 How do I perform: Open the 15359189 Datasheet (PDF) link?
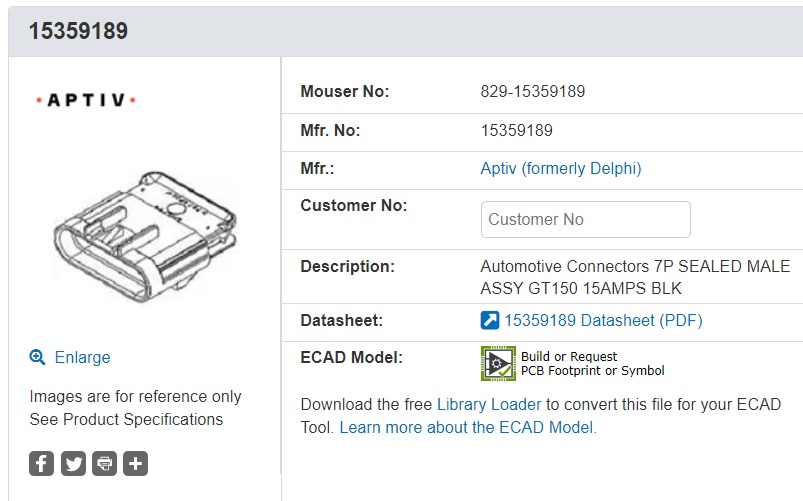click(x=603, y=321)
